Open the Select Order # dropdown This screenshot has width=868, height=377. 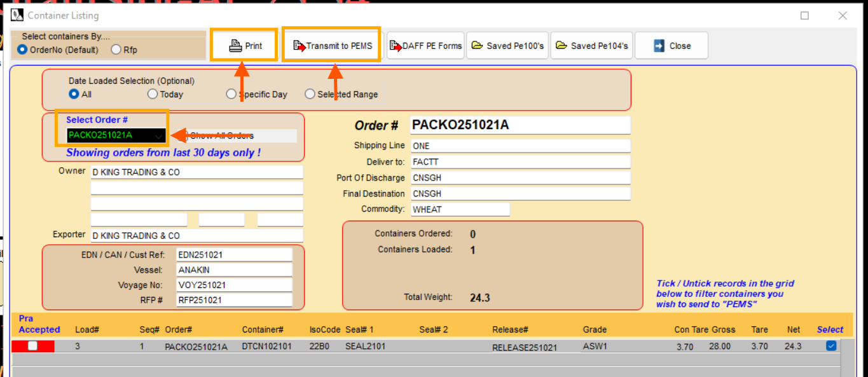pos(158,135)
